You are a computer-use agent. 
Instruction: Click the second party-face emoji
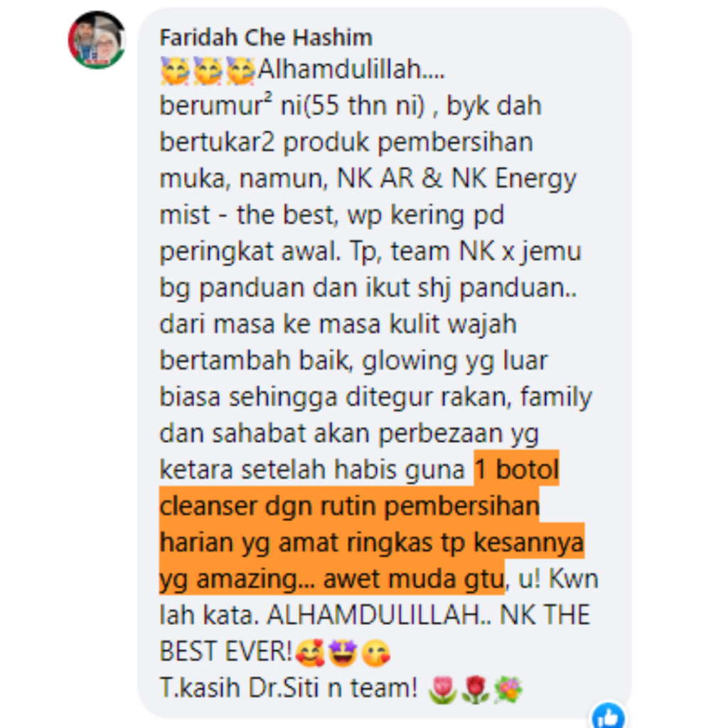click(208, 70)
